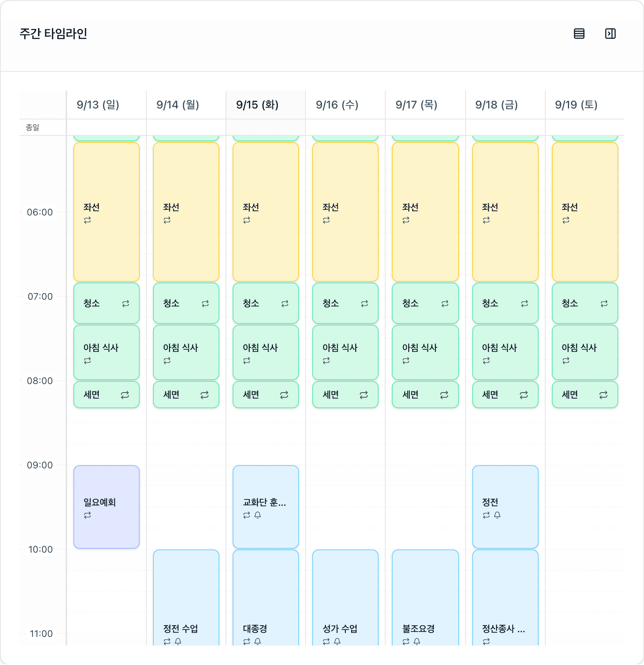Click the all-day cell under 9/15
This screenshot has height=665, width=644.
[x=266, y=127]
